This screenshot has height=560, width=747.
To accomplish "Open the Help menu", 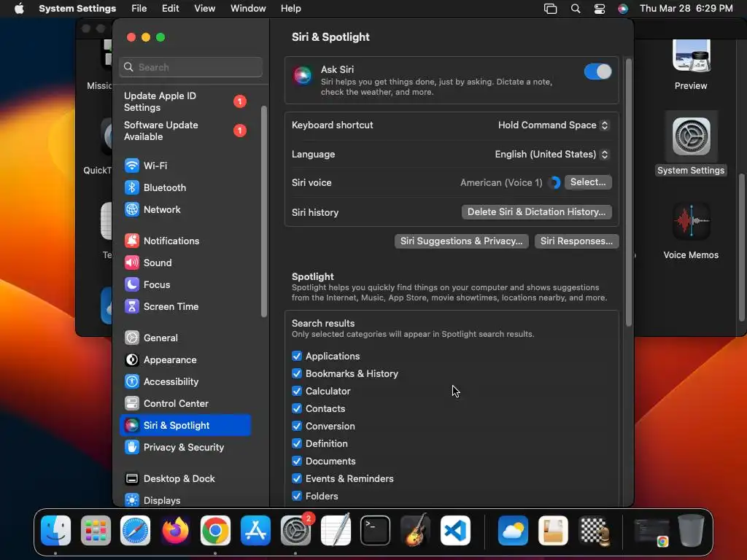I will 290,9.
